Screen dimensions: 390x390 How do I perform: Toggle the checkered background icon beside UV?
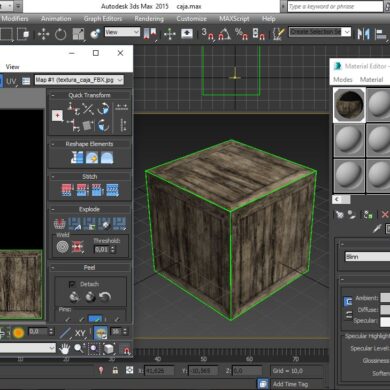(x=26, y=81)
